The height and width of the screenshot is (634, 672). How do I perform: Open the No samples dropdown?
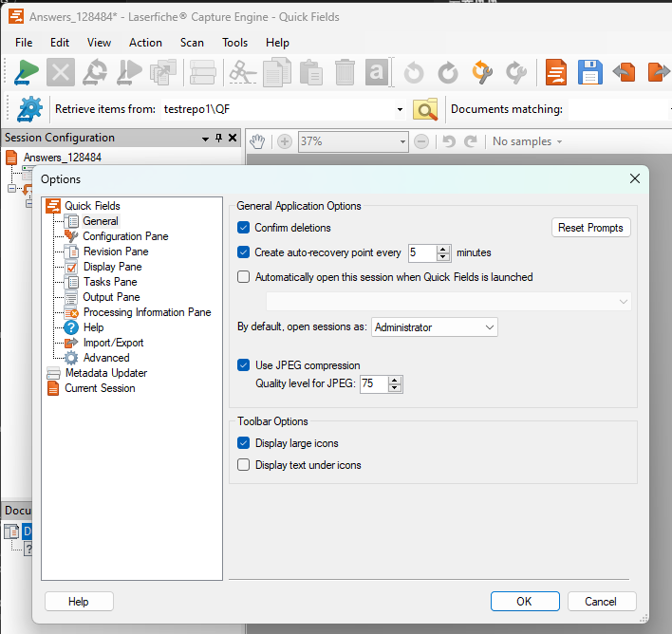(527, 141)
